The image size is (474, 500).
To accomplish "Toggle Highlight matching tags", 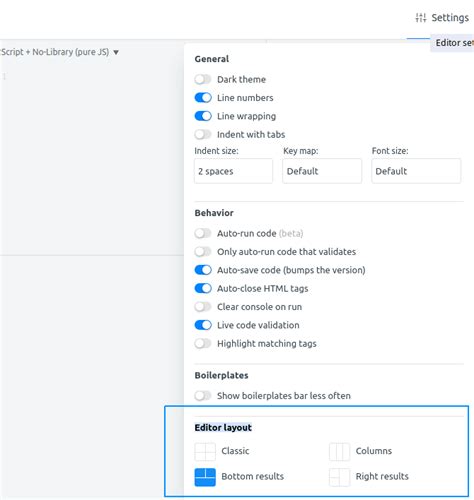I will point(203,343).
